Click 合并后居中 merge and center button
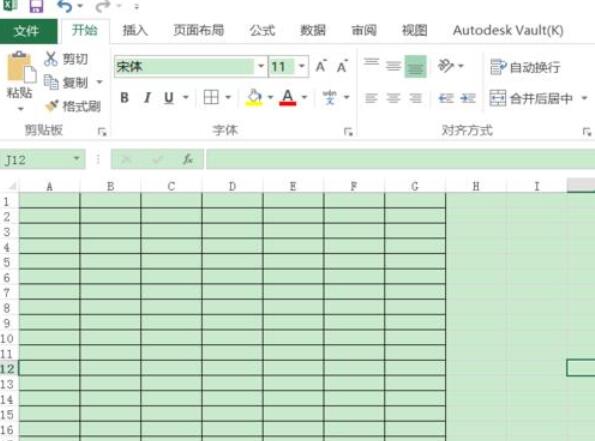 coord(531,98)
